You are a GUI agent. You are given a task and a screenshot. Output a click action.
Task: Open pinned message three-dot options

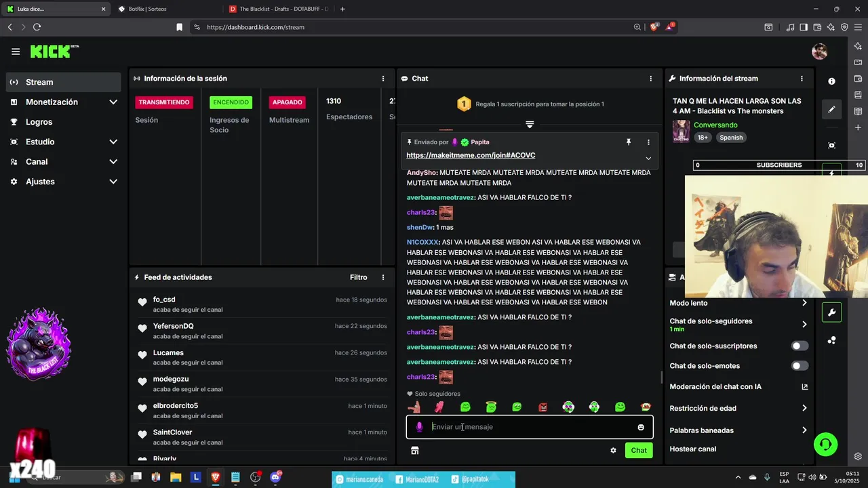[x=648, y=142]
